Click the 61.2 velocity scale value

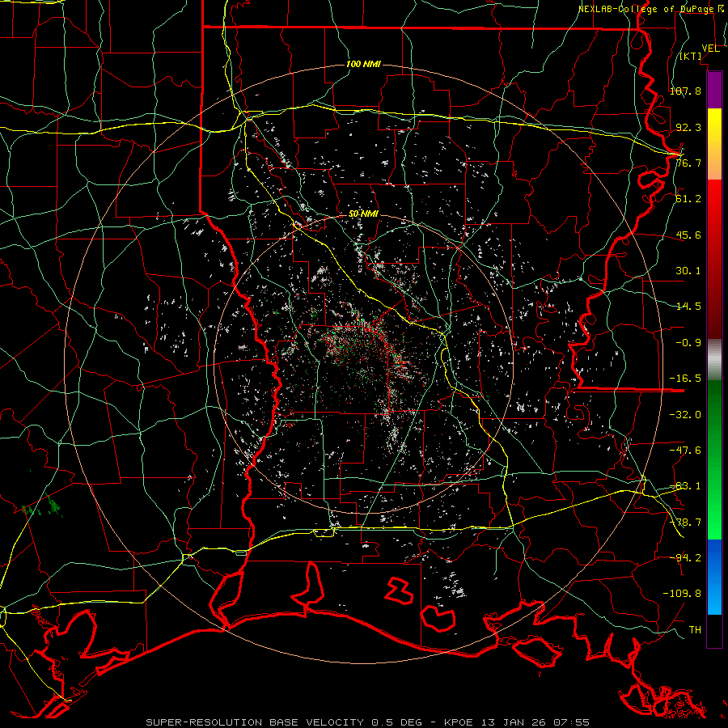click(688, 199)
